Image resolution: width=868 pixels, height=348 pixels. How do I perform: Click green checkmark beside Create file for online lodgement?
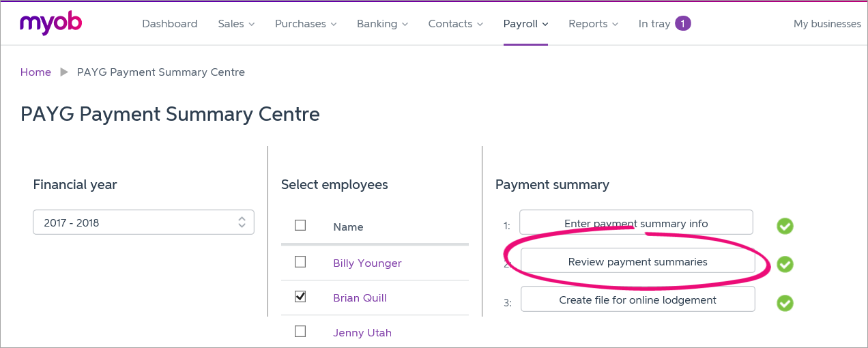pos(785,302)
